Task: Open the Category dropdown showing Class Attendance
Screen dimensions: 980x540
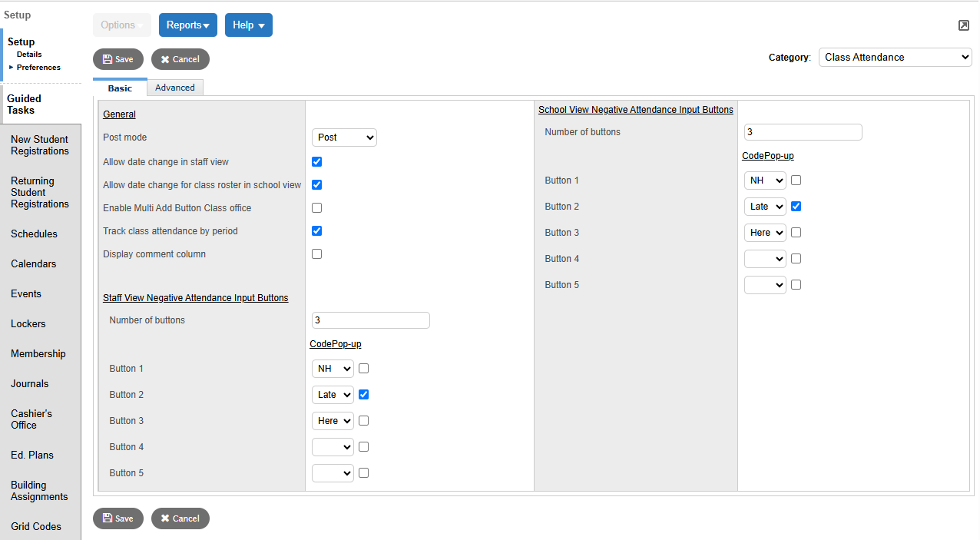Action: [895, 57]
